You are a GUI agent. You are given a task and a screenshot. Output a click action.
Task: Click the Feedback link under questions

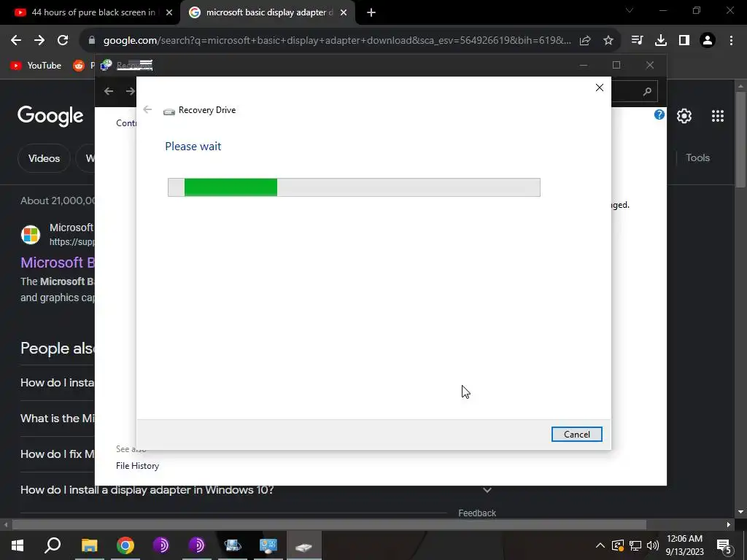click(x=477, y=513)
